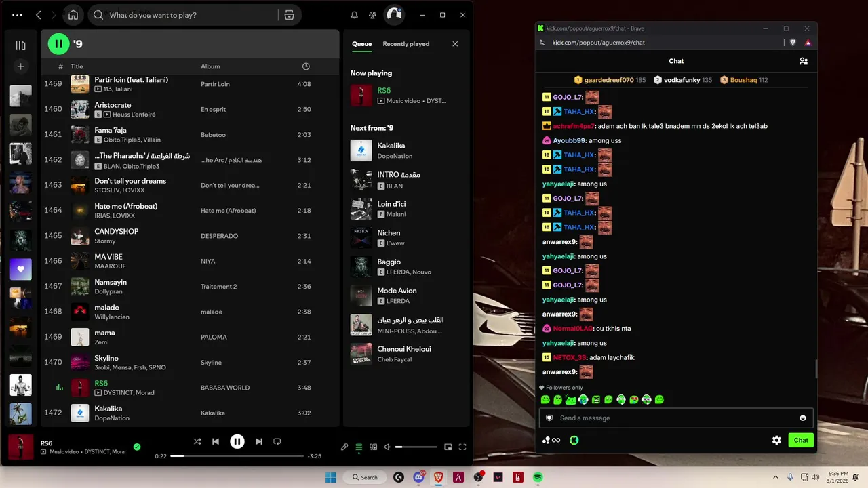Open site information icon in Brave address bar
Image resolution: width=868 pixels, height=488 pixels.
[x=542, y=42]
